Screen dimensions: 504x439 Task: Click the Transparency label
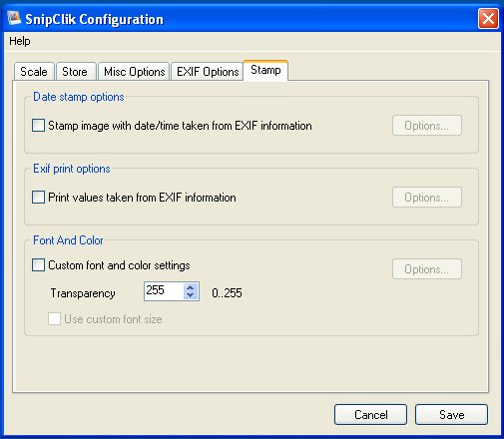point(83,293)
